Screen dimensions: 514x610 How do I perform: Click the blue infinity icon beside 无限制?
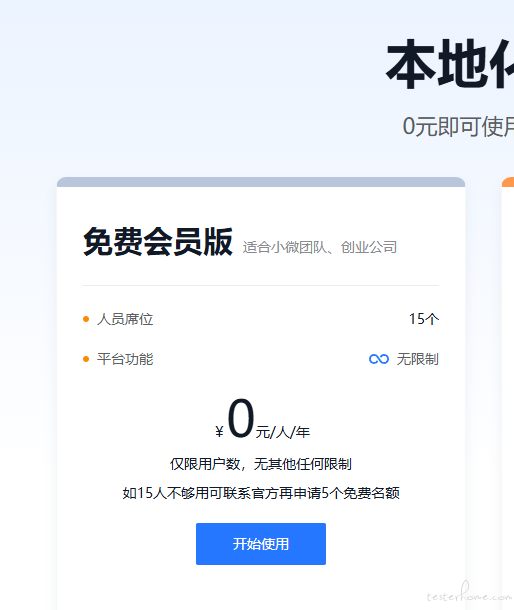pos(379,359)
